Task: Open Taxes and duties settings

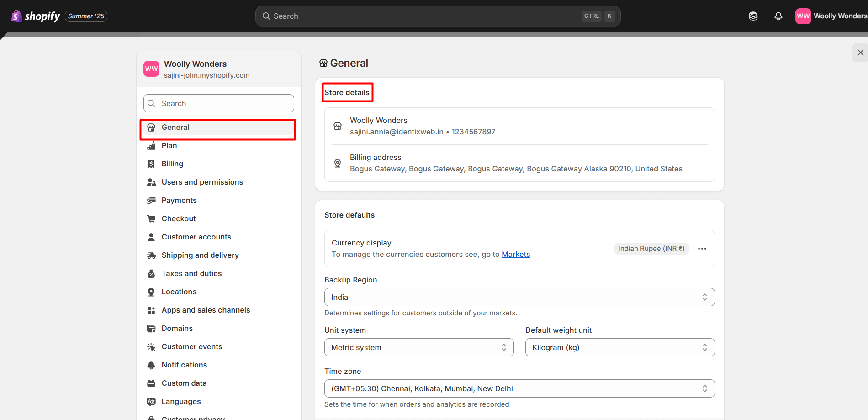Action: (218, 274)
